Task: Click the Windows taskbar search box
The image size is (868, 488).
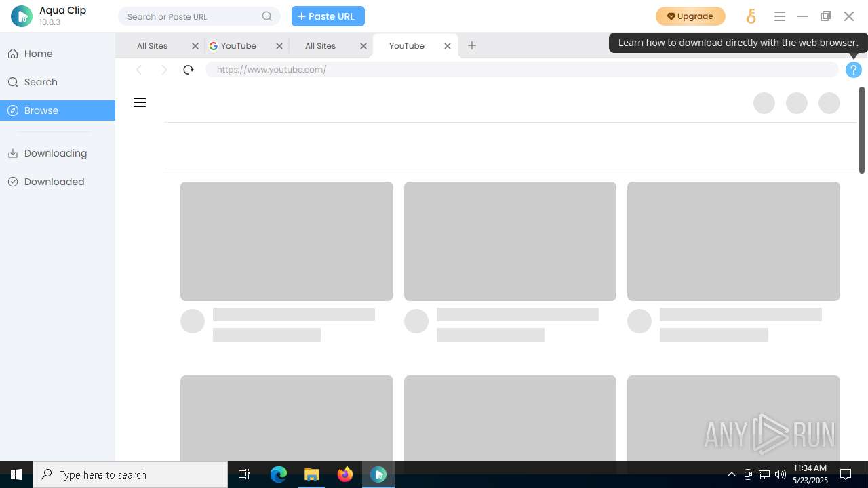Action: [x=130, y=474]
